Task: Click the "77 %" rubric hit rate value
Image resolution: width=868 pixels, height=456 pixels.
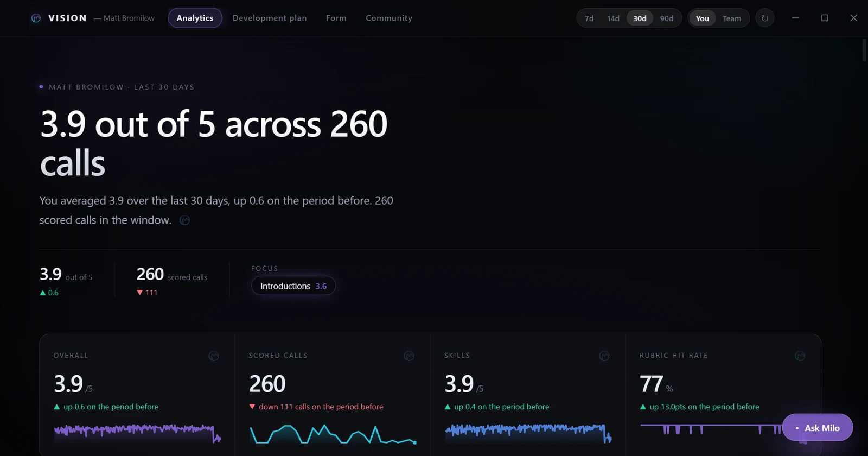Action: click(x=656, y=384)
